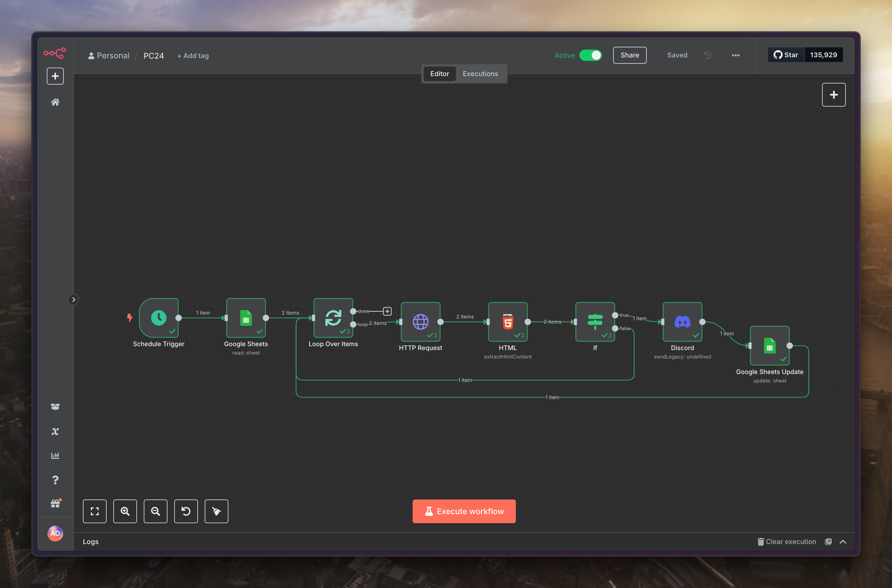This screenshot has width=892, height=588.
Task: Click the zoom to fit canvas button
Action: (94, 511)
